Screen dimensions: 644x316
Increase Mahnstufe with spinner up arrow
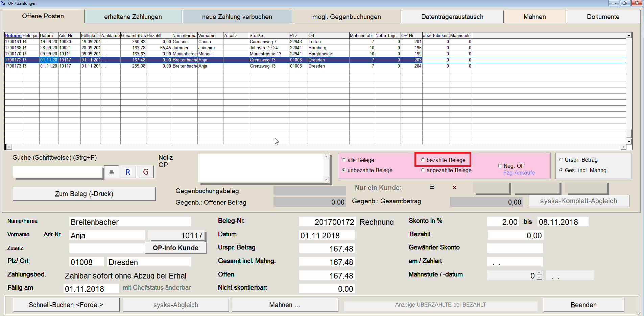pyautogui.click(x=539, y=273)
